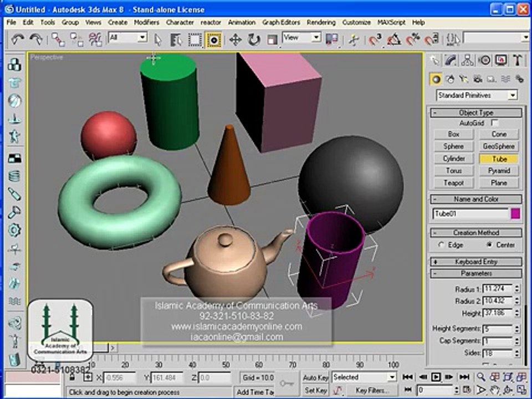Open the Customize menu
This screenshot has width=532, height=399.
[x=356, y=22]
